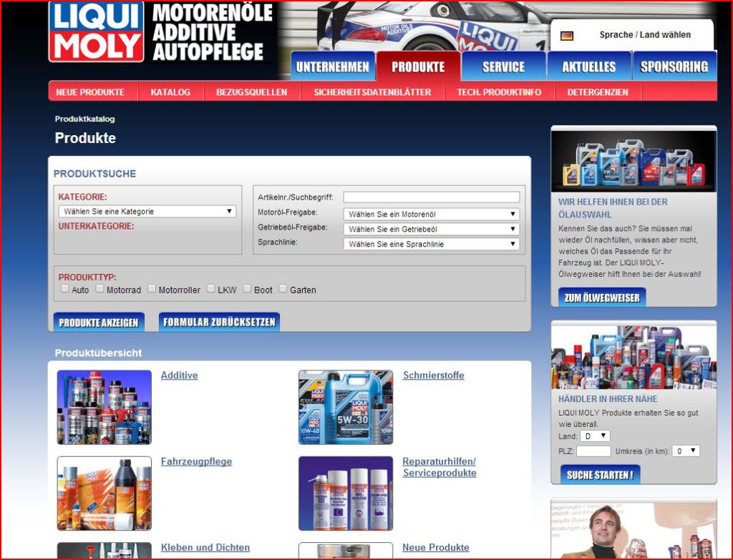733x560 pixels.
Task: Click the German flag icon
Action: pos(567,36)
